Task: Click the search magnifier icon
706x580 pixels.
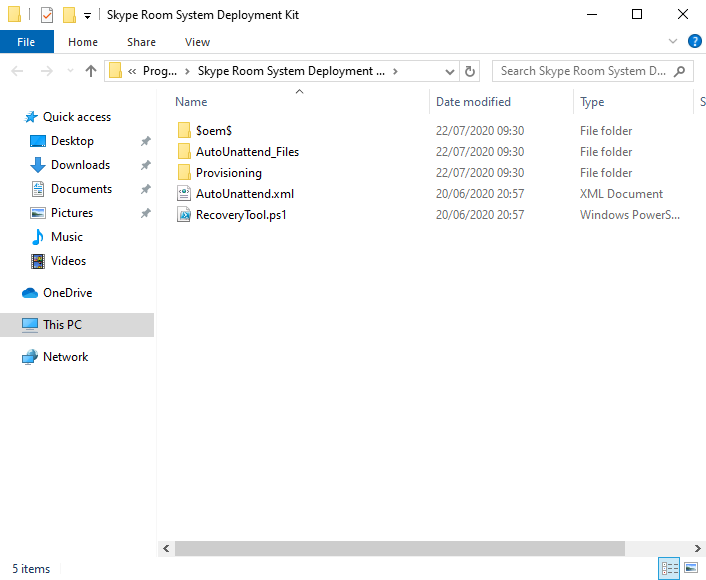Action: [679, 71]
